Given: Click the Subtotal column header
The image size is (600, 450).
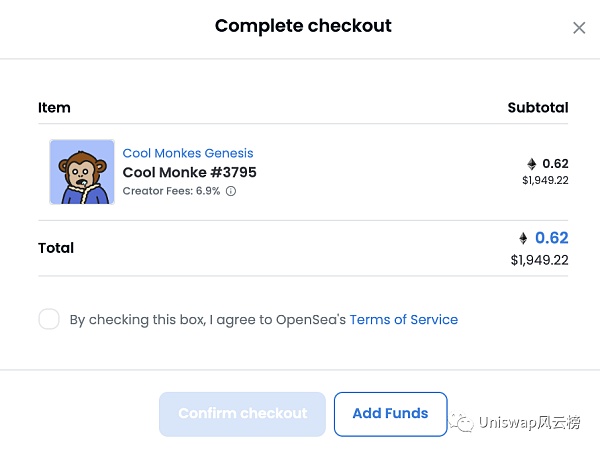Looking at the screenshot, I should coord(538,107).
